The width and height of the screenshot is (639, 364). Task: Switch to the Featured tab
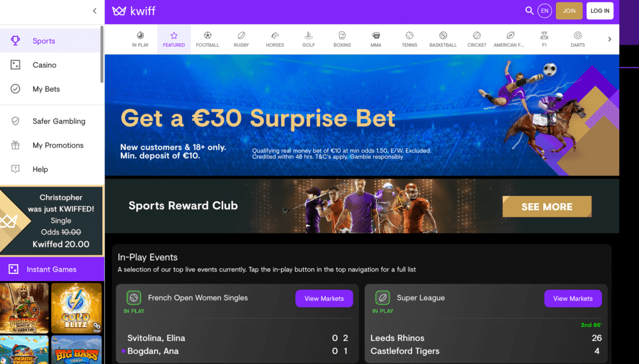pyautogui.click(x=174, y=39)
